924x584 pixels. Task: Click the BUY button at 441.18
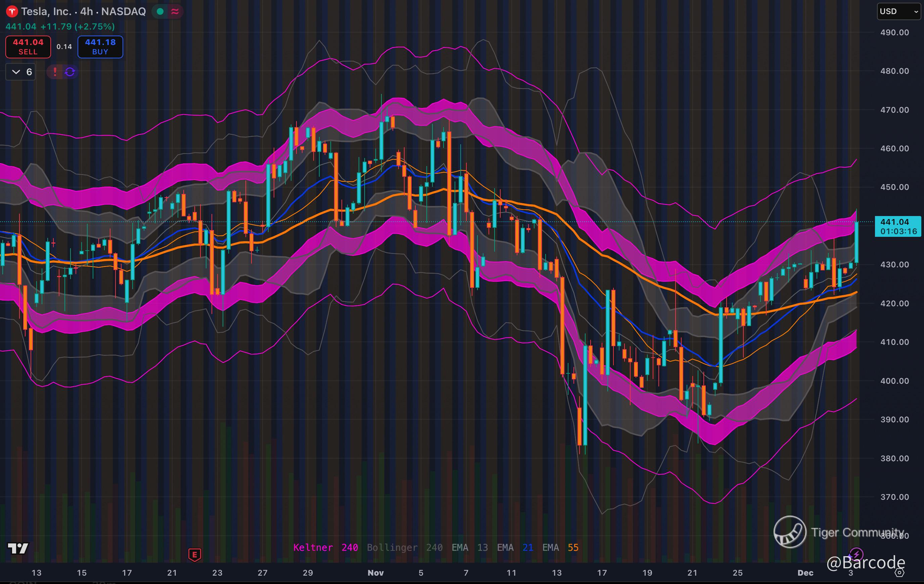[x=100, y=47]
